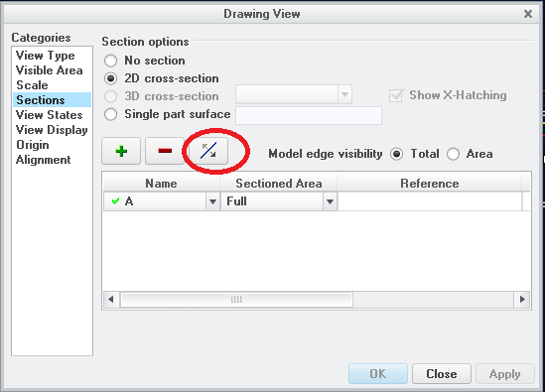Set model edge visibility to Area
545x392 pixels.
454,154
